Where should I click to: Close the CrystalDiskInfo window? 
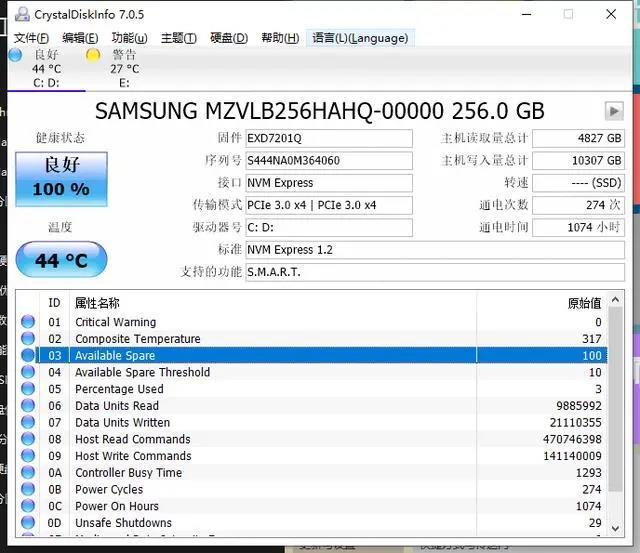pos(611,14)
